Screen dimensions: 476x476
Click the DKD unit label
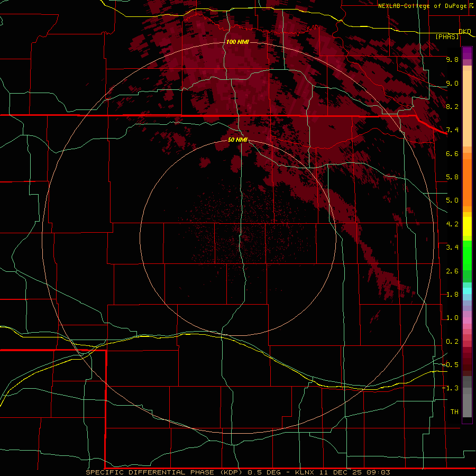point(465,32)
